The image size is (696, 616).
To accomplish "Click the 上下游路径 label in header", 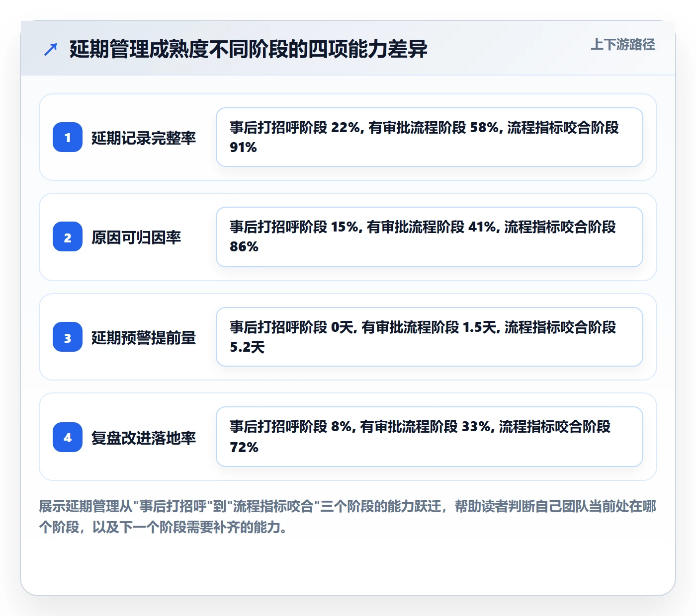I will [x=622, y=45].
